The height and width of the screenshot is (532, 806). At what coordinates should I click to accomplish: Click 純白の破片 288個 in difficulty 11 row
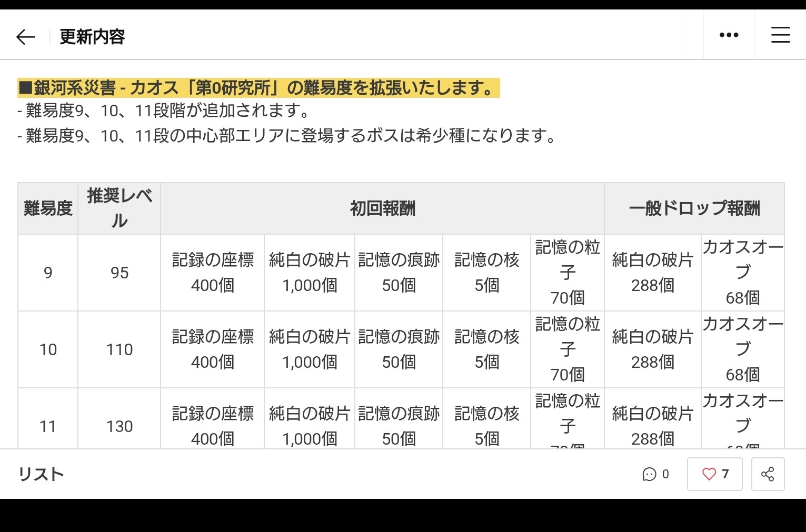(652, 426)
